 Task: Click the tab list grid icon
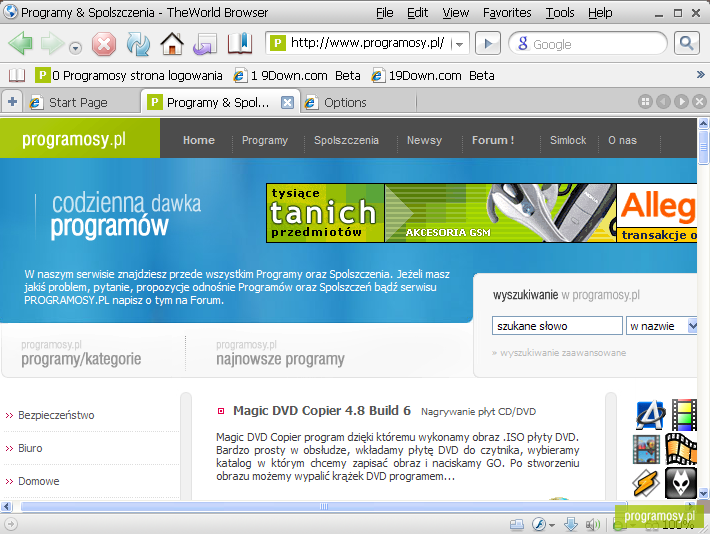645,101
